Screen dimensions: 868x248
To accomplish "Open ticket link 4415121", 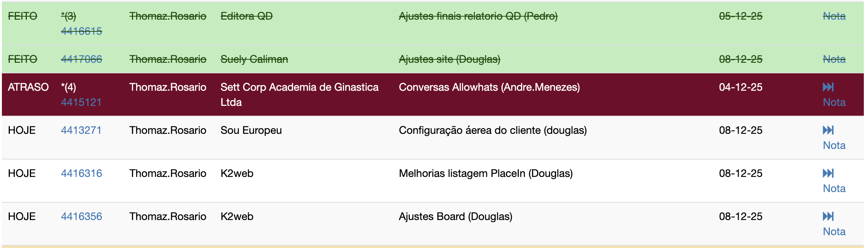I will click(81, 102).
